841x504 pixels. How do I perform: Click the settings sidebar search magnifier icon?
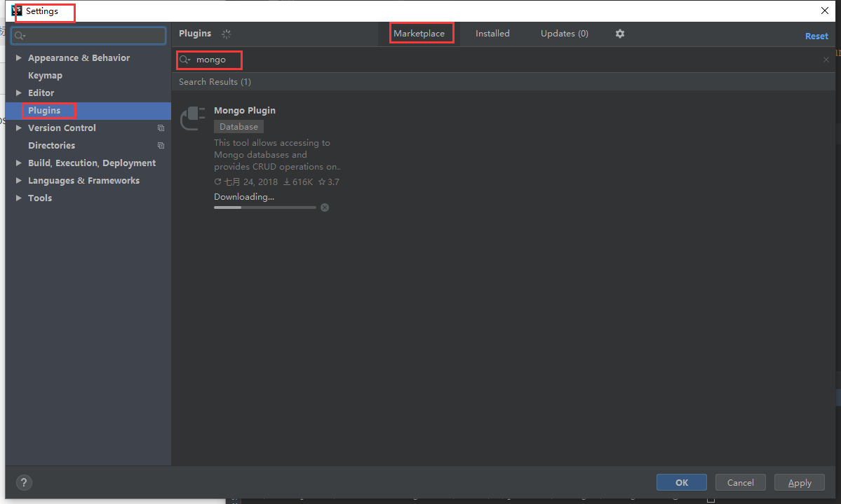[20, 36]
